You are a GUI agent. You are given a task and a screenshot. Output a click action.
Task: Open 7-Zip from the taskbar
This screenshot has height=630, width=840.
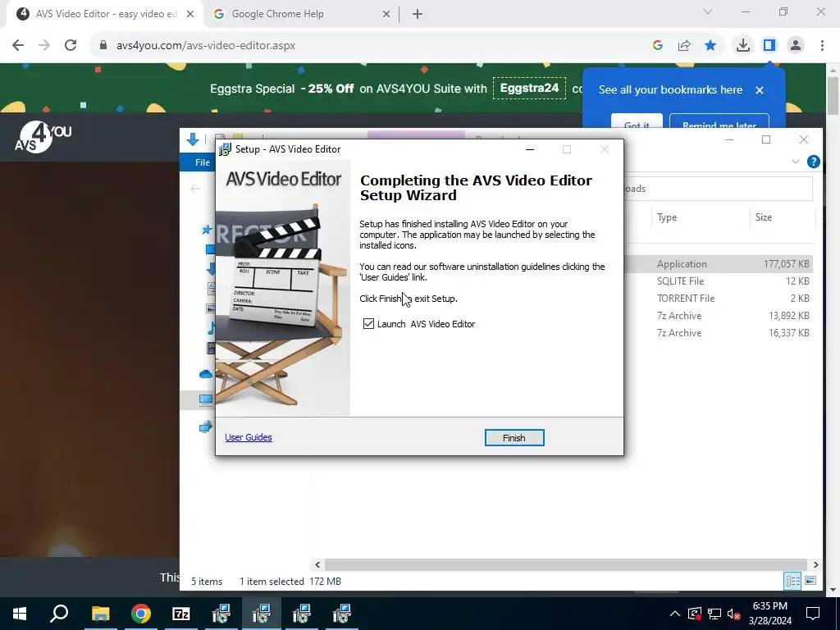click(180, 614)
